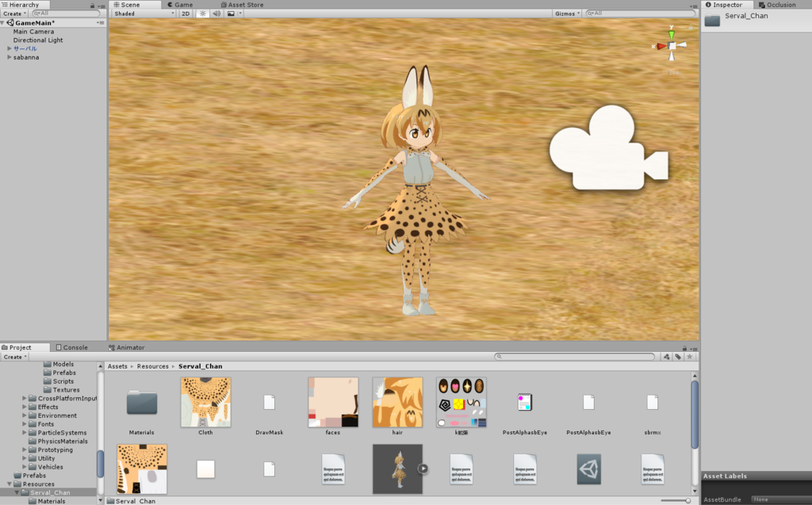The height and width of the screenshot is (505, 812).
Task: Expand the sabanna object in Hierarchy
Action: click(x=10, y=57)
